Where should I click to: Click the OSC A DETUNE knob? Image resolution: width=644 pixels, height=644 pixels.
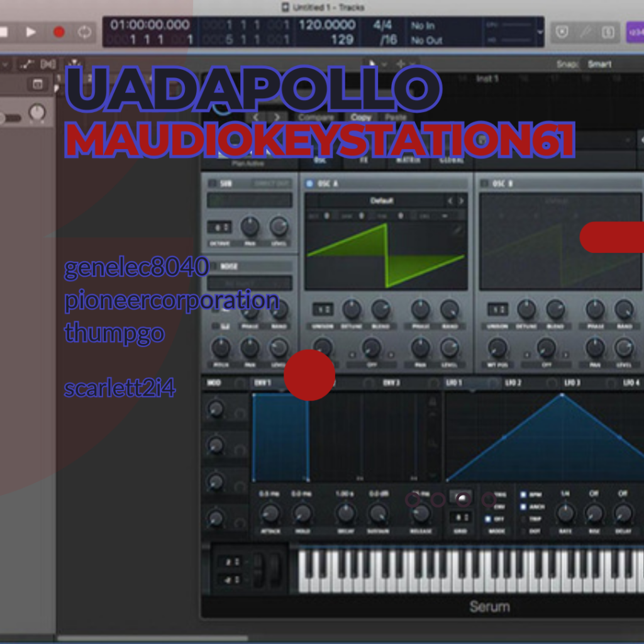coord(352,309)
